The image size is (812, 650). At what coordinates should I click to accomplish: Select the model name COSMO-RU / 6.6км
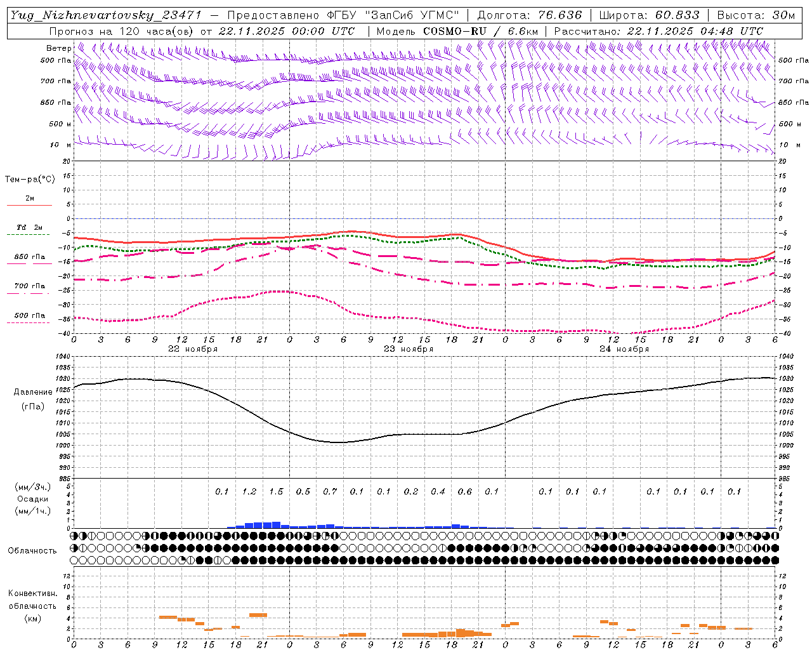click(480, 31)
